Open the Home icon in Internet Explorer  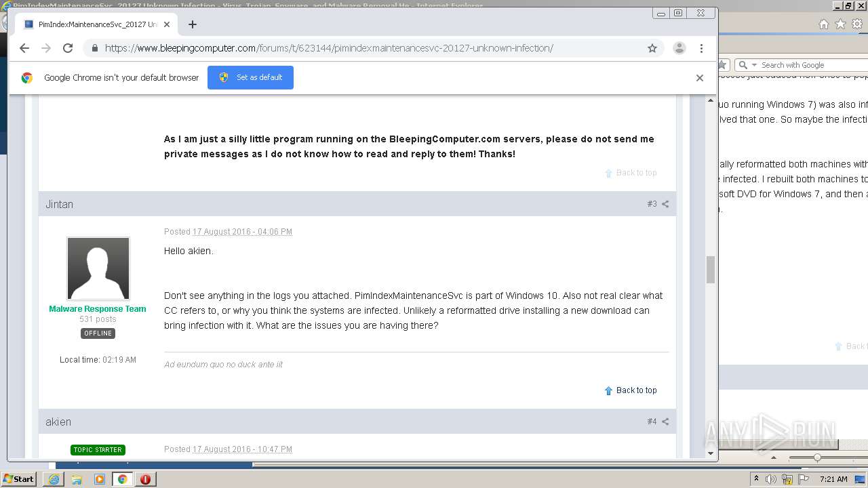pos(823,24)
